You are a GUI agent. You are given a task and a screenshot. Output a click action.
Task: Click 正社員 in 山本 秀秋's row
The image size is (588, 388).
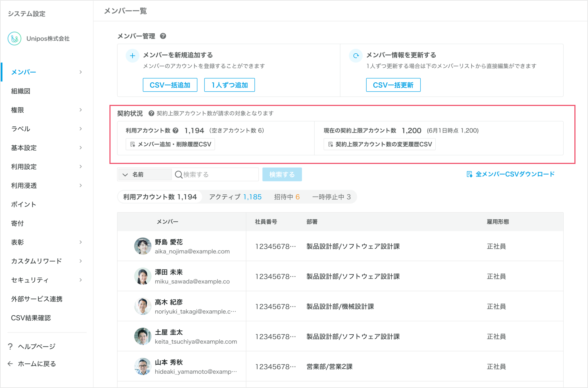(x=496, y=367)
